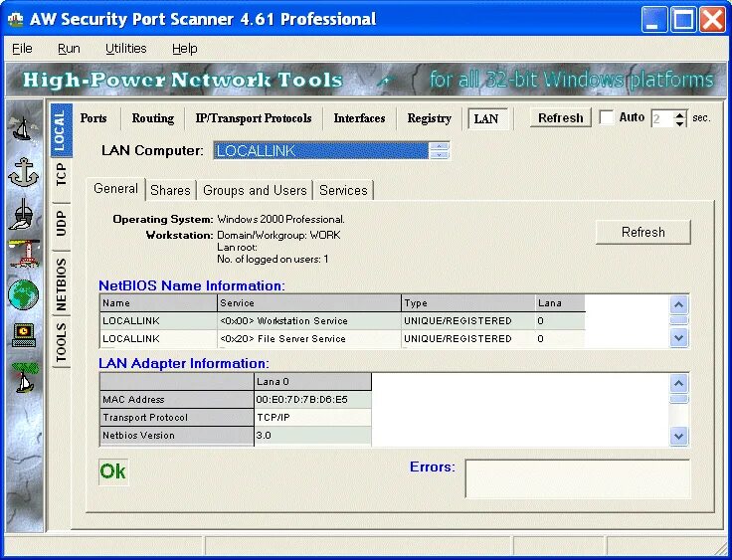
Task: Maximize the AW Security Port Scanner window
Action: [x=683, y=20]
